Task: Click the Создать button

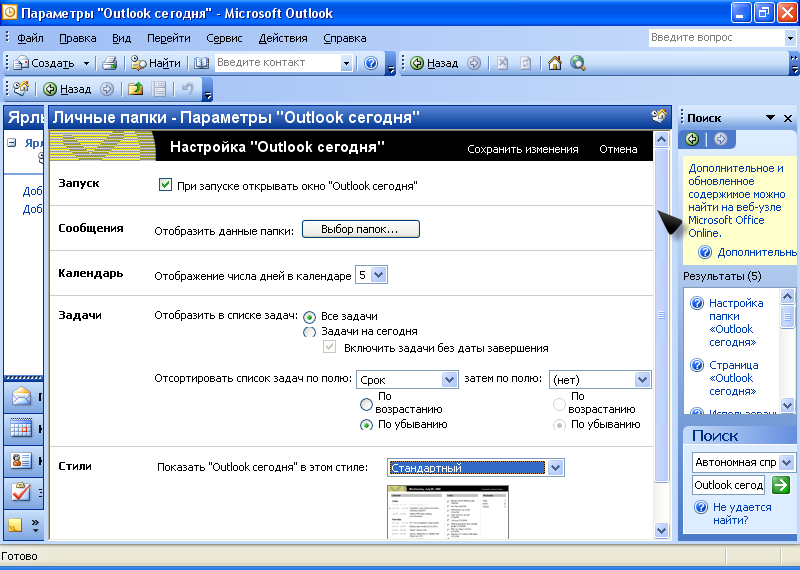Action: click(45, 63)
